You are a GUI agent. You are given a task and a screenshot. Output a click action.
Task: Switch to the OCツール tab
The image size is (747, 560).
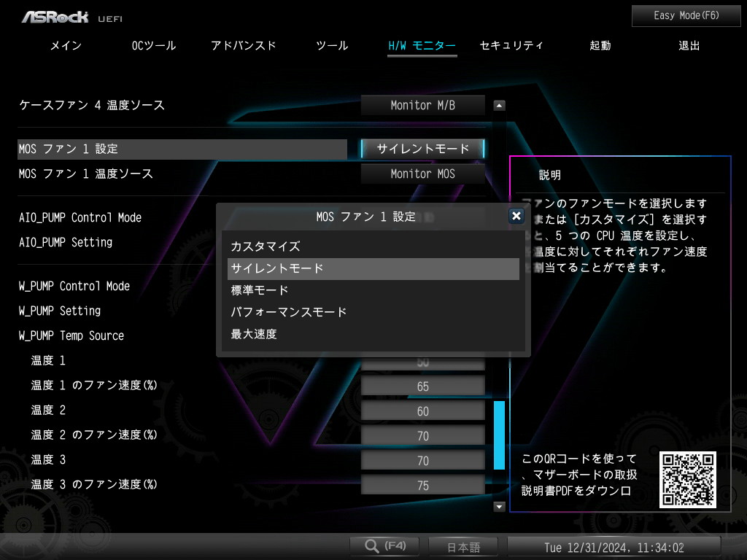pos(154,46)
